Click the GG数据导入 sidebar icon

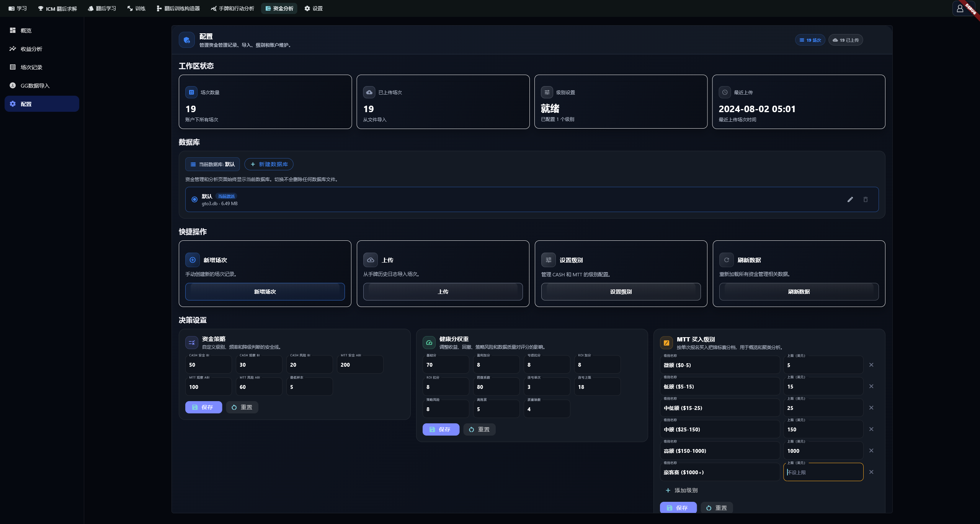(x=13, y=85)
